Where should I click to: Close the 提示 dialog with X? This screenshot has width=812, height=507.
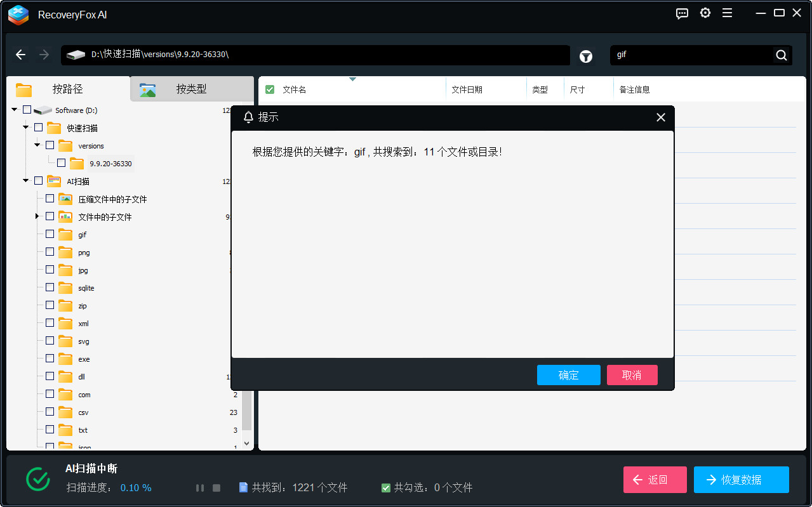tap(660, 117)
